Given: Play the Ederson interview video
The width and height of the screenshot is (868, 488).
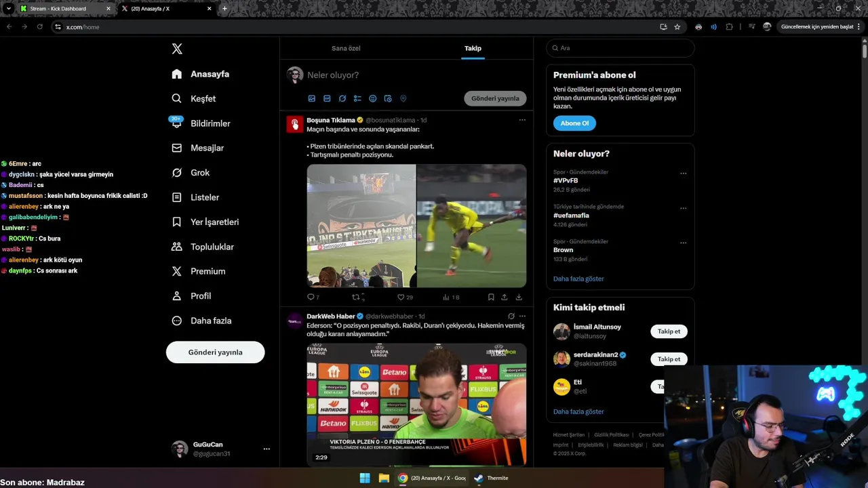Looking at the screenshot, I should (416, 404).
